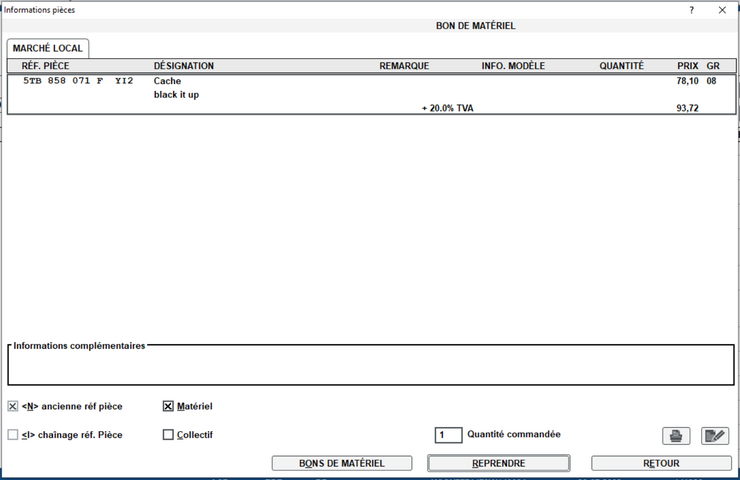Click the help question mark icon

691,10
